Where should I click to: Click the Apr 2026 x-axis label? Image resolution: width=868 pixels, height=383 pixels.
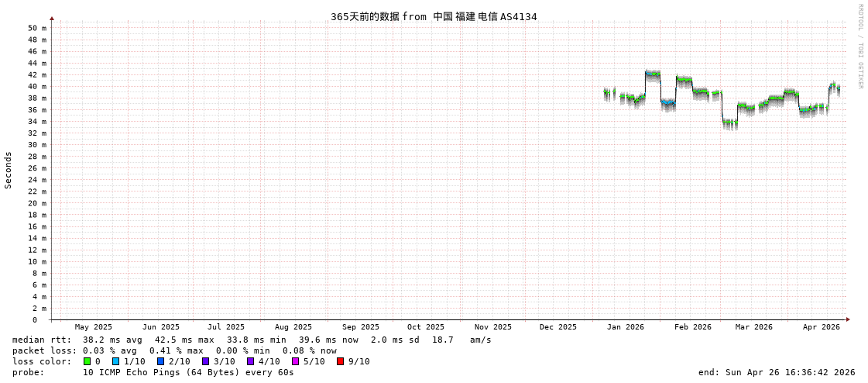(821, 327)
